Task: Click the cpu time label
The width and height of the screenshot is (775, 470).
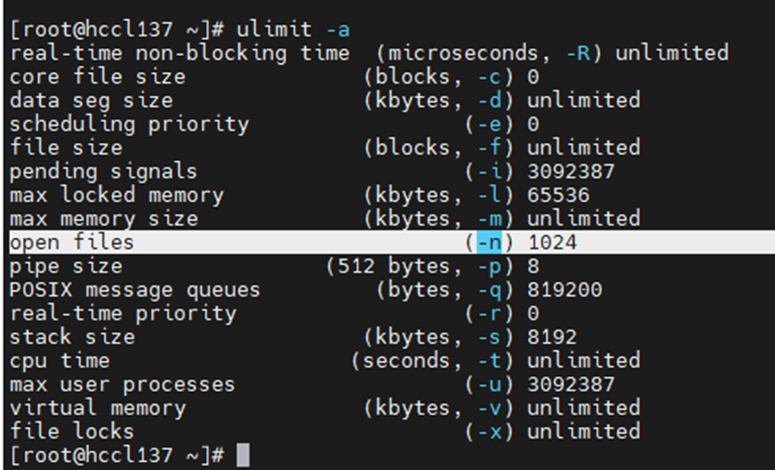Action: [59, 361]
